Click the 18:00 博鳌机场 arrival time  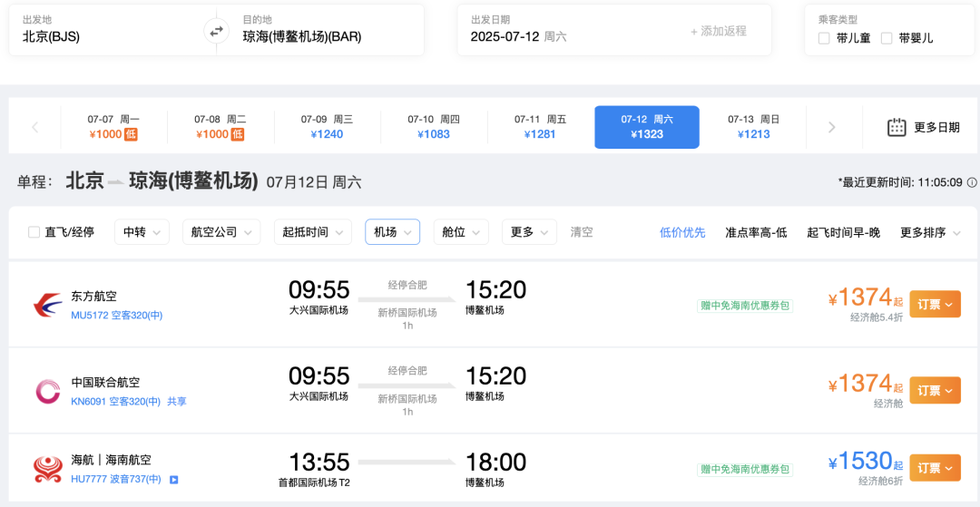[495, 470]
